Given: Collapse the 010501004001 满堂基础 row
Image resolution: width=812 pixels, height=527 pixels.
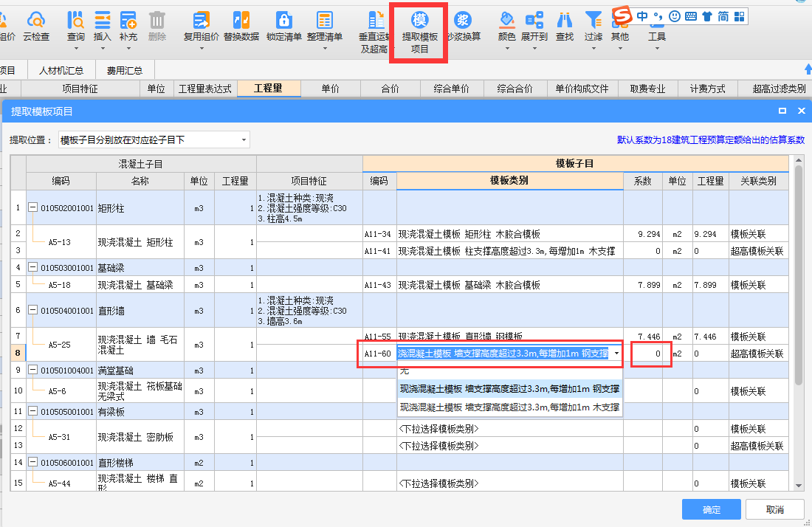Looking at the screenshot, I should (x=32, y=370).
